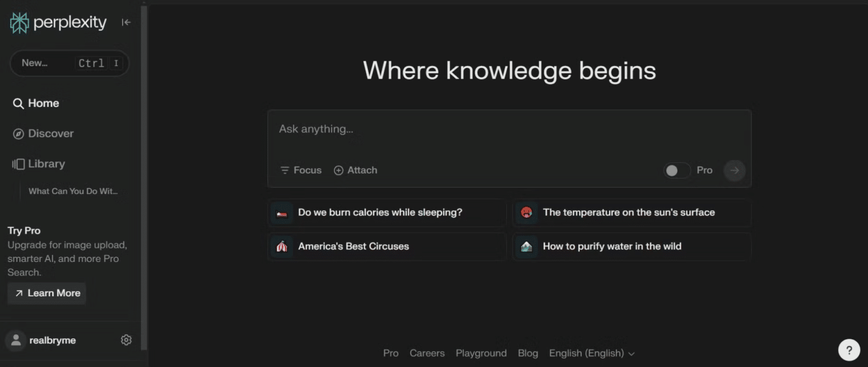This screenshot has width=868, height=367.
Task: Select 'The temperature on the sun's surface' suggestion
Action: [x=632, y=213]
